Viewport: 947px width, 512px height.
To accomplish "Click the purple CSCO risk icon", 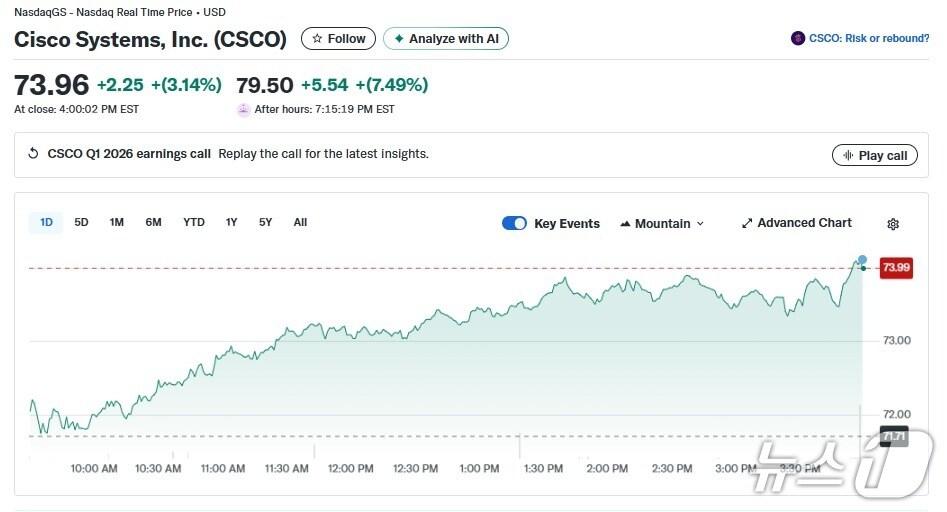I will 797,39.
